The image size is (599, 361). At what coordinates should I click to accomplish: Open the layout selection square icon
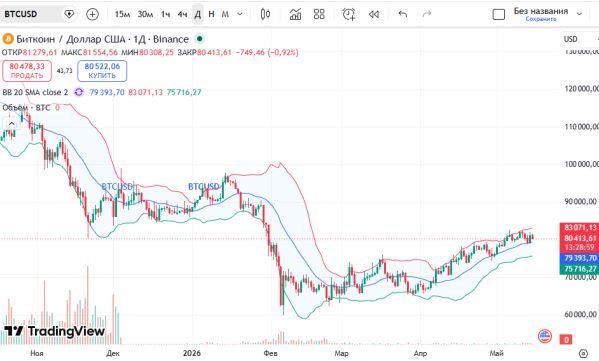pyautogui.click(x=499, y=15)
